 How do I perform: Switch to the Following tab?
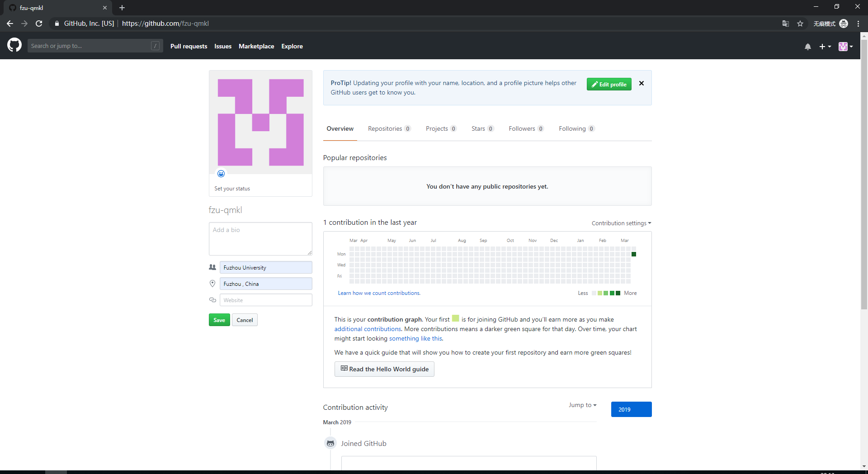pos(576,129)
